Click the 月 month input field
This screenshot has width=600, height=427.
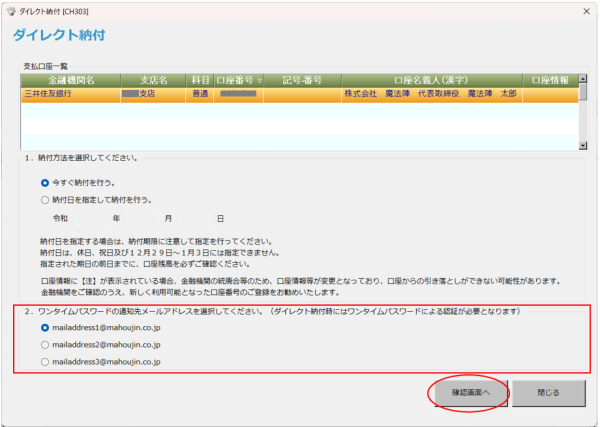pos(144,218)
